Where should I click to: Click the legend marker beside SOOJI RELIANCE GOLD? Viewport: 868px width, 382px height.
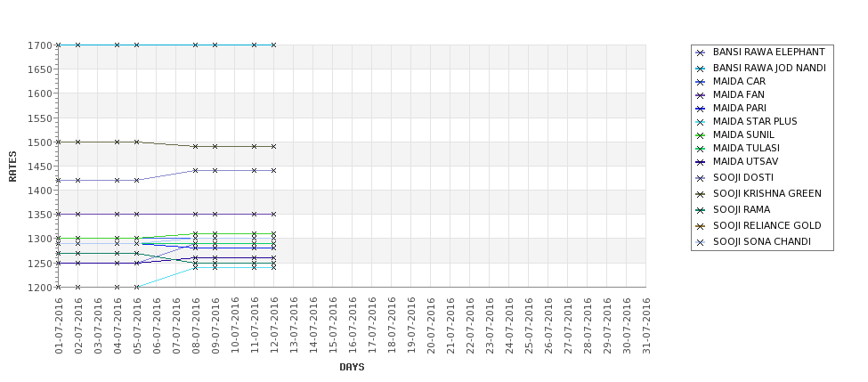point(701,226)
